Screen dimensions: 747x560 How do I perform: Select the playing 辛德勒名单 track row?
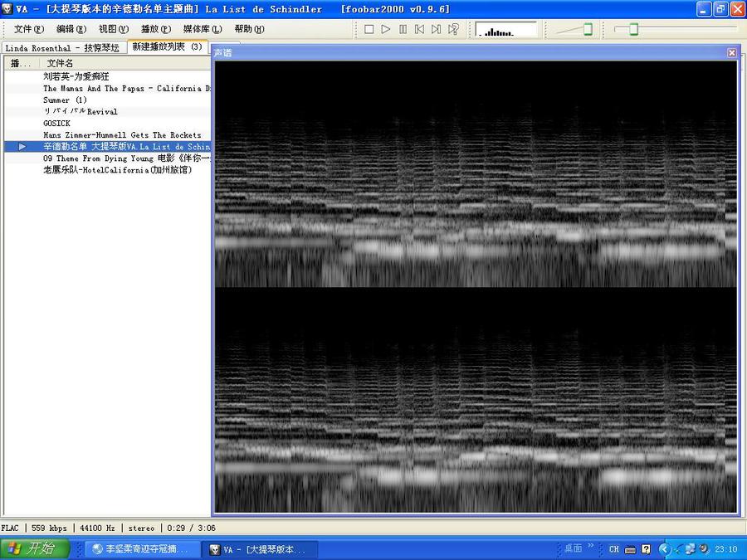click(x=108, y=147)
